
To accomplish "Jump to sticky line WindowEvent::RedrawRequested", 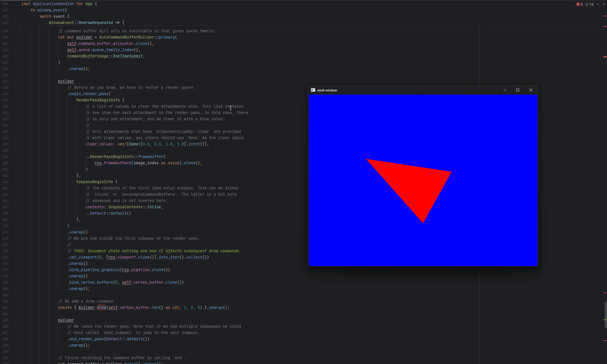I will pos(86,23).
